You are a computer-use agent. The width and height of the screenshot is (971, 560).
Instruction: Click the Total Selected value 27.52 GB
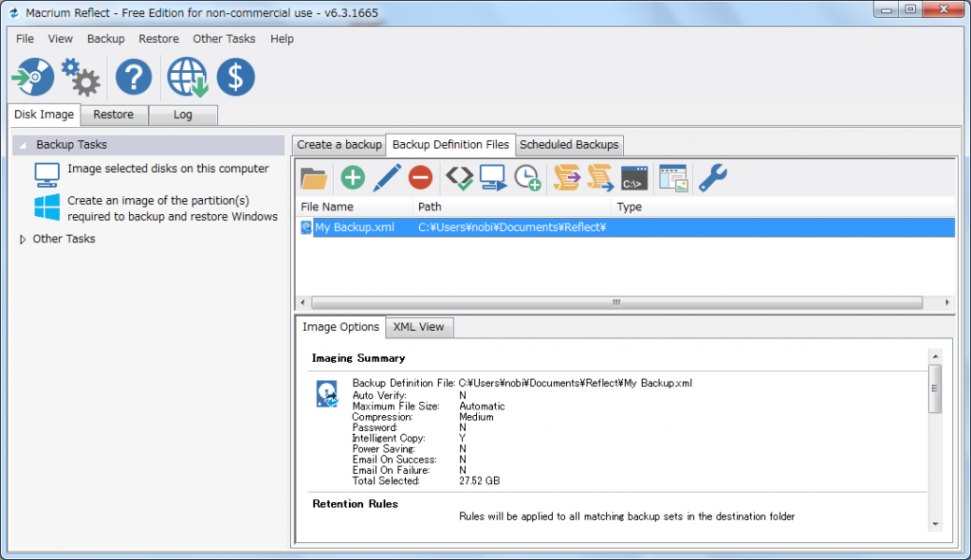(x=479, y=480)
